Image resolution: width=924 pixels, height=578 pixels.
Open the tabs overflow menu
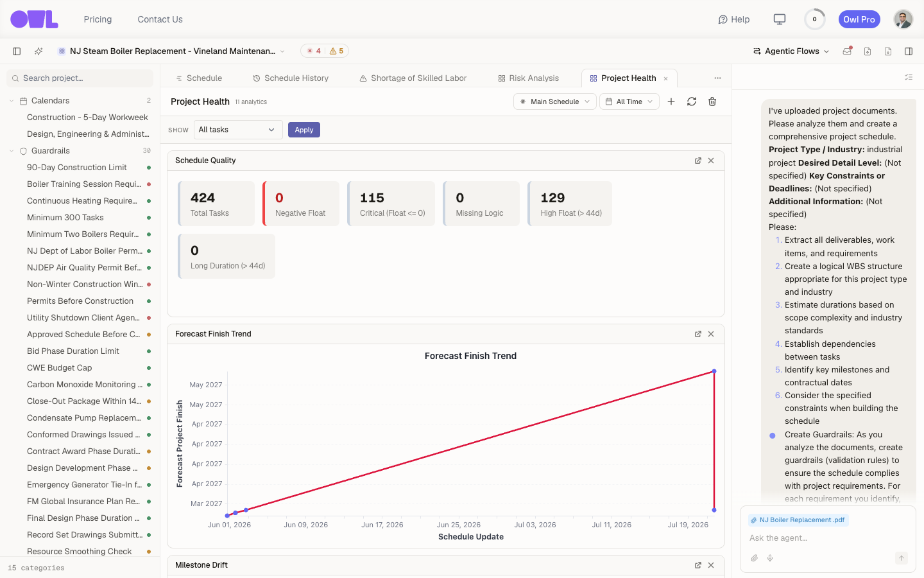coord(717,78)
